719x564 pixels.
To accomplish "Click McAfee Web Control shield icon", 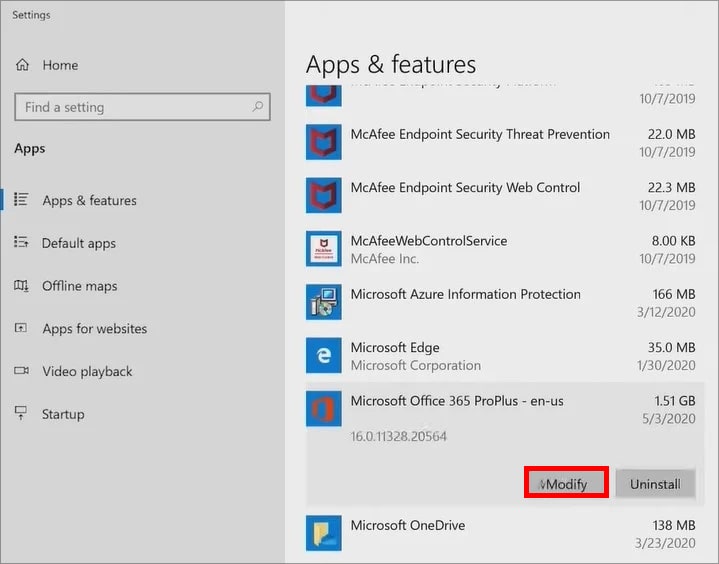I will (324, 195).
